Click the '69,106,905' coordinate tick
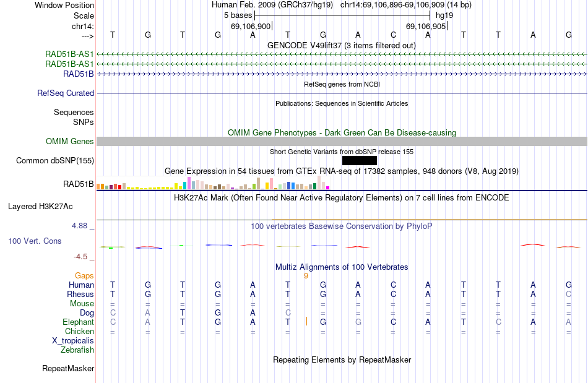Viewport: 588px width, 383px height. tap(426, 26)
